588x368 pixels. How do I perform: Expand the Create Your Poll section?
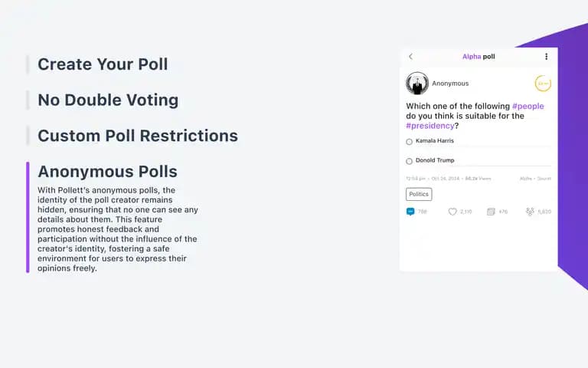103,64
